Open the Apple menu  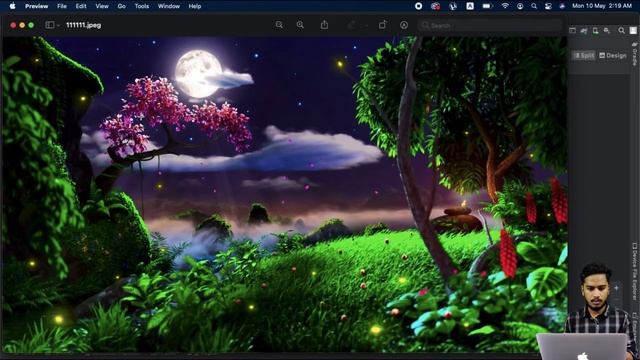click(12, 6)
